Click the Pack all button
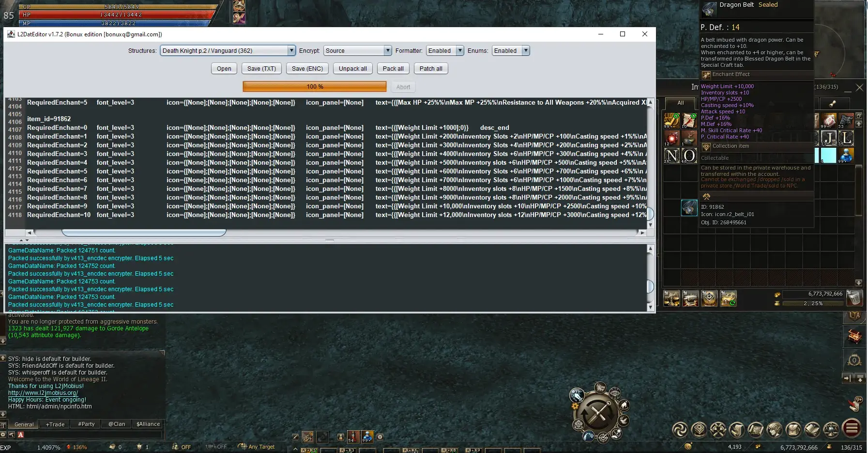This screenshot has width=868, height=453. point(393,68)
